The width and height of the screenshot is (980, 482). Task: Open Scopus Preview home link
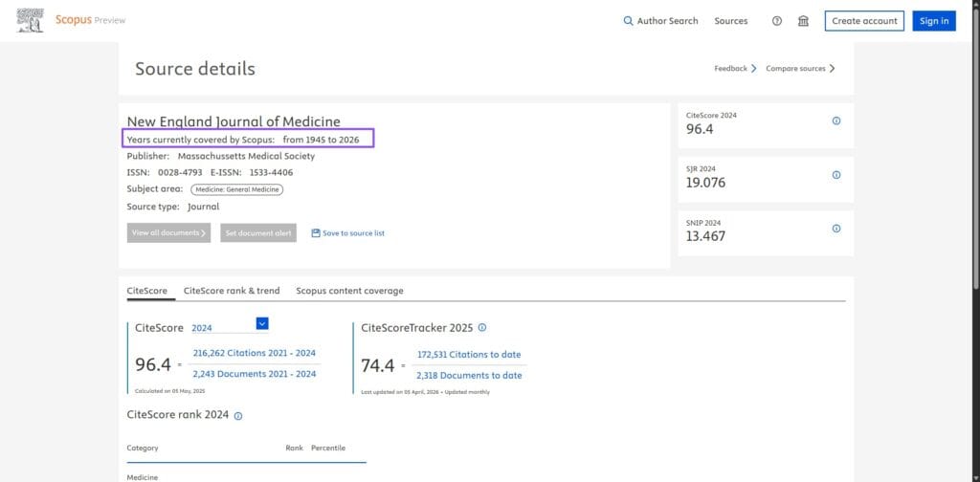point(90,20)
